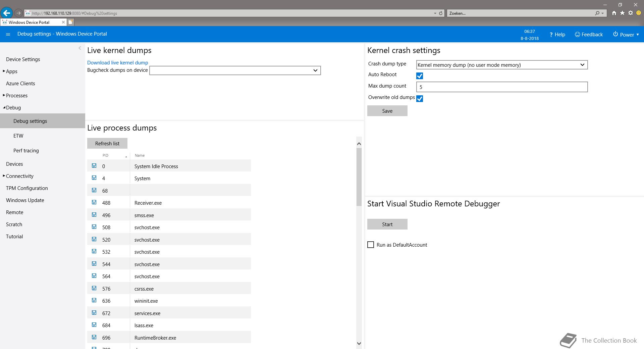Save dump of System process PID 4
The height and width of the screenshot is (349, 644).
pos(94,178)
